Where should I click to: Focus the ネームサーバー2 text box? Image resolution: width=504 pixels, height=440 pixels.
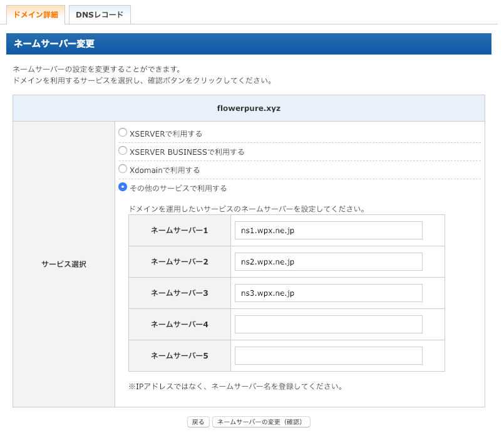pos(329,262)
